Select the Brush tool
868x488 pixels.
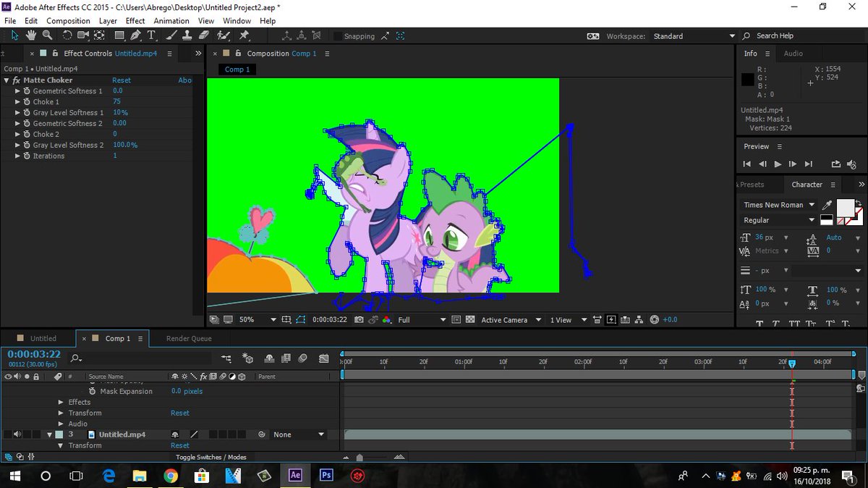click(x=171, y=35)
